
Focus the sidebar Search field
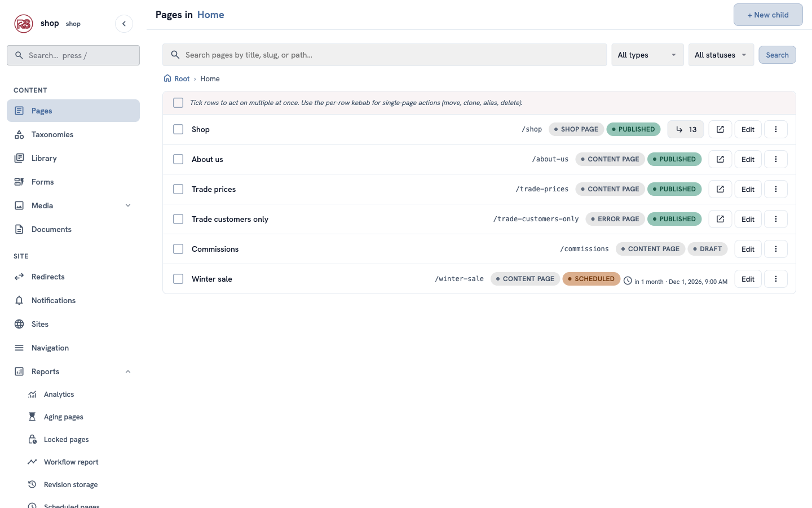click(x=73, y=55)
